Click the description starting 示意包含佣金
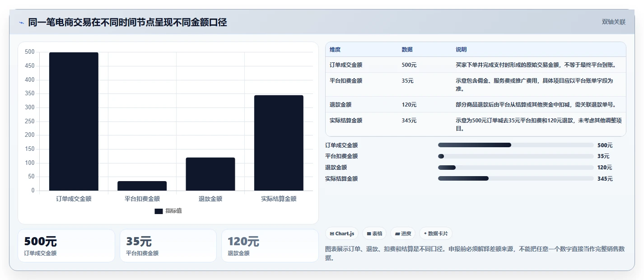This screenshot has width=644, height=280. click(x=535, y=85)
